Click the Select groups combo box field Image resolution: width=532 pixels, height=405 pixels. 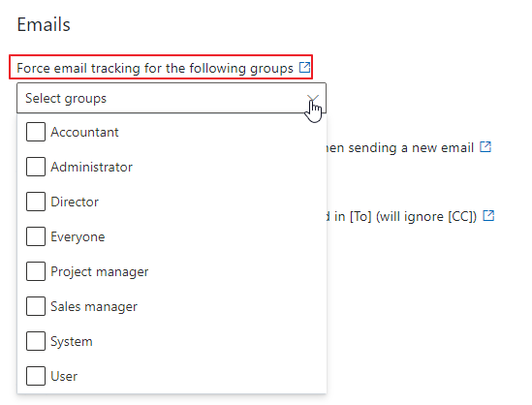pos(172,98)
